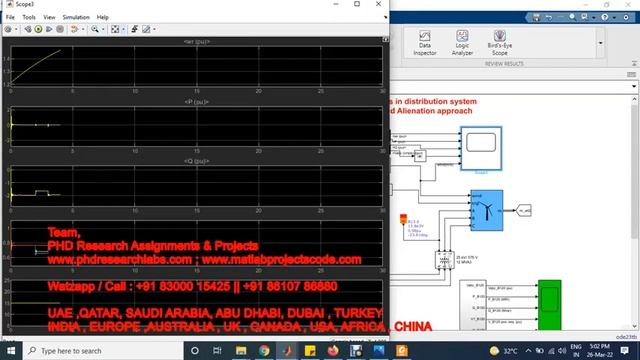
Task: Click the ode23tb solver link in the status bar
Action: [626, 337]
